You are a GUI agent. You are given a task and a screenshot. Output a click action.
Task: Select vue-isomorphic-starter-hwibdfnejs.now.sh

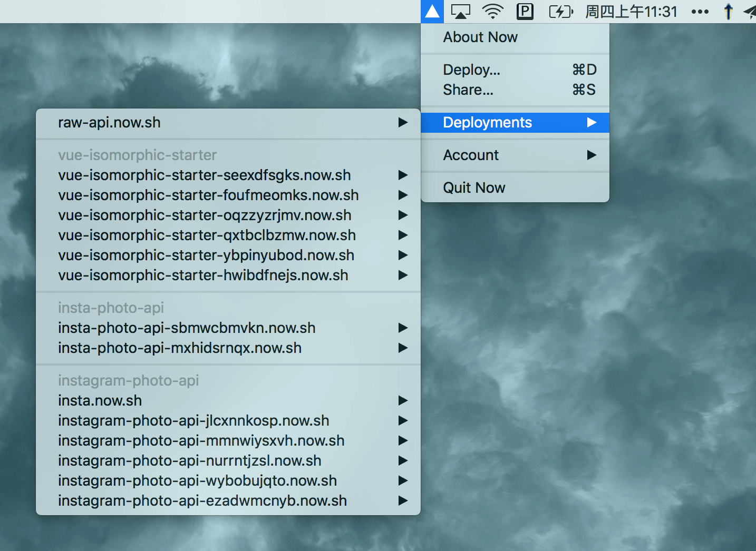coord(228,275)
